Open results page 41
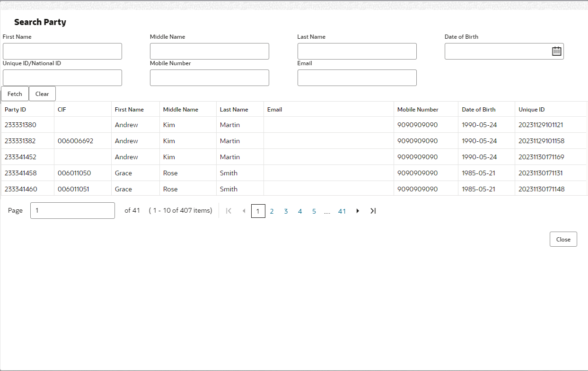 pyautogui.click(x=342, y=211)
